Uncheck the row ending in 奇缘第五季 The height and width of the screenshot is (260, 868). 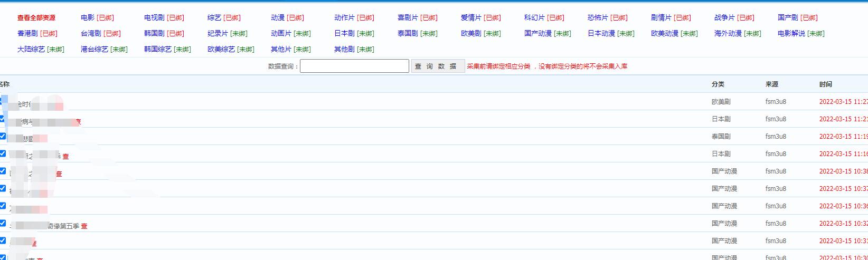point(3,223)
